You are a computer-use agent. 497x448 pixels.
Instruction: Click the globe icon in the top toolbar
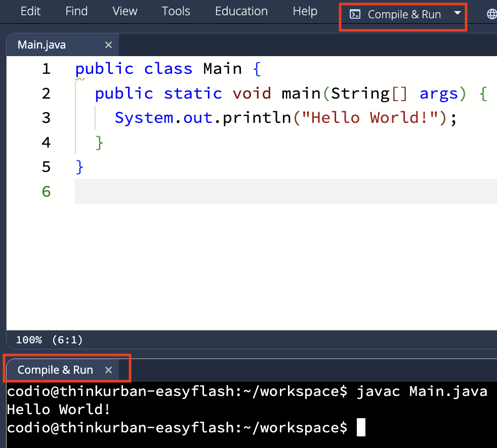(491, 14)
